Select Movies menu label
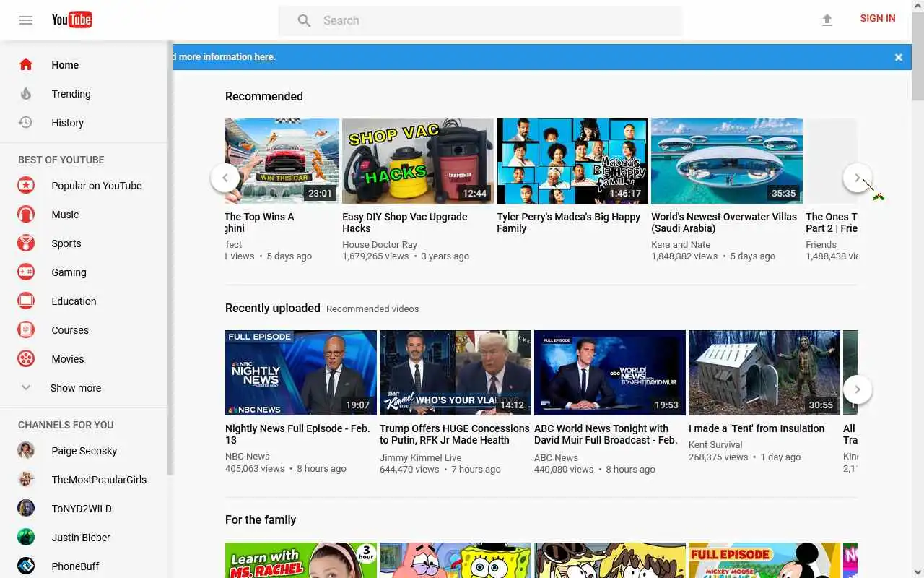 (67, 359)
